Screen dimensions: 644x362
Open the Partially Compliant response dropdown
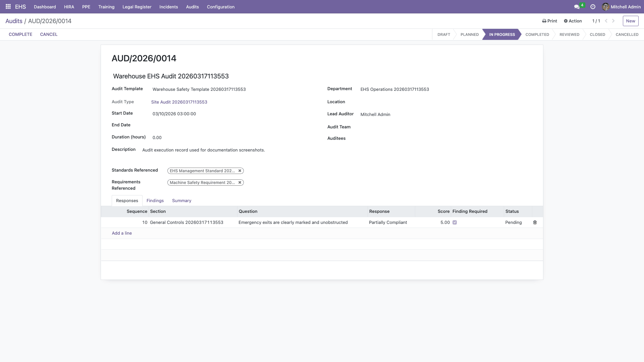coord(388,222)
